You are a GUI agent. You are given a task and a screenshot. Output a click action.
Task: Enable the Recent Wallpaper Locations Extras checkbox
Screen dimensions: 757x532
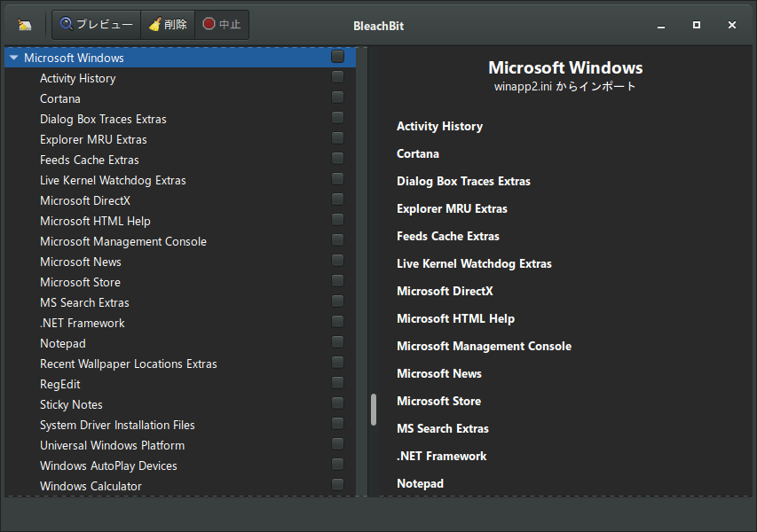pyautogui.click(x=337, y=363)
